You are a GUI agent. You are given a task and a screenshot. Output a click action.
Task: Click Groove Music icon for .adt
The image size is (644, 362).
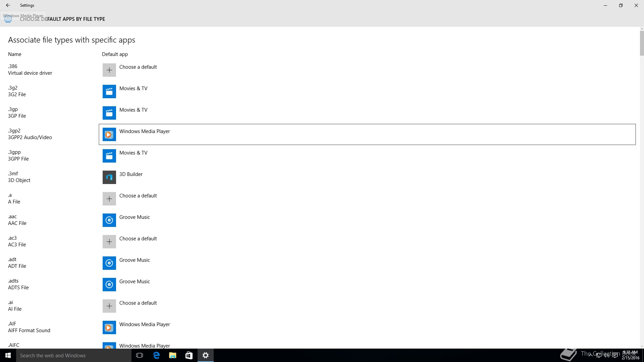pyautogui.click(x=109, y=263)
